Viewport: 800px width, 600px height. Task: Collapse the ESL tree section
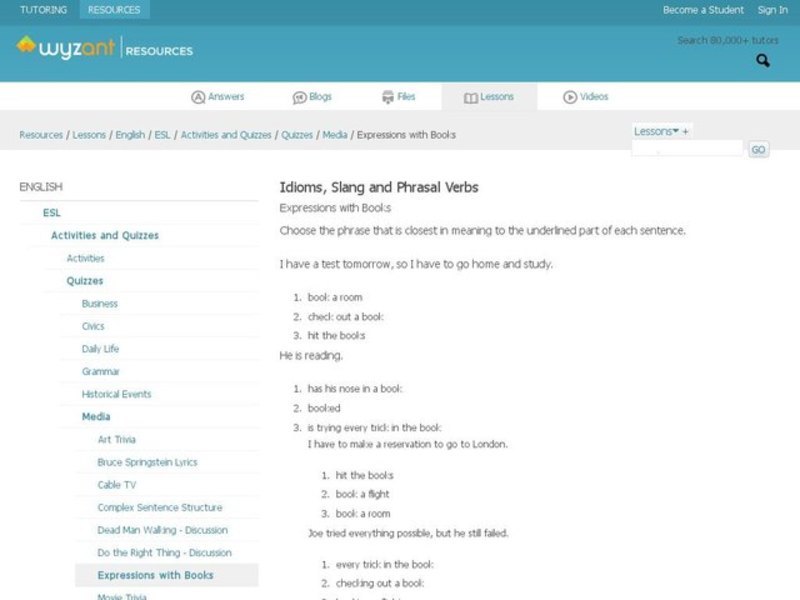coord(51,213)
